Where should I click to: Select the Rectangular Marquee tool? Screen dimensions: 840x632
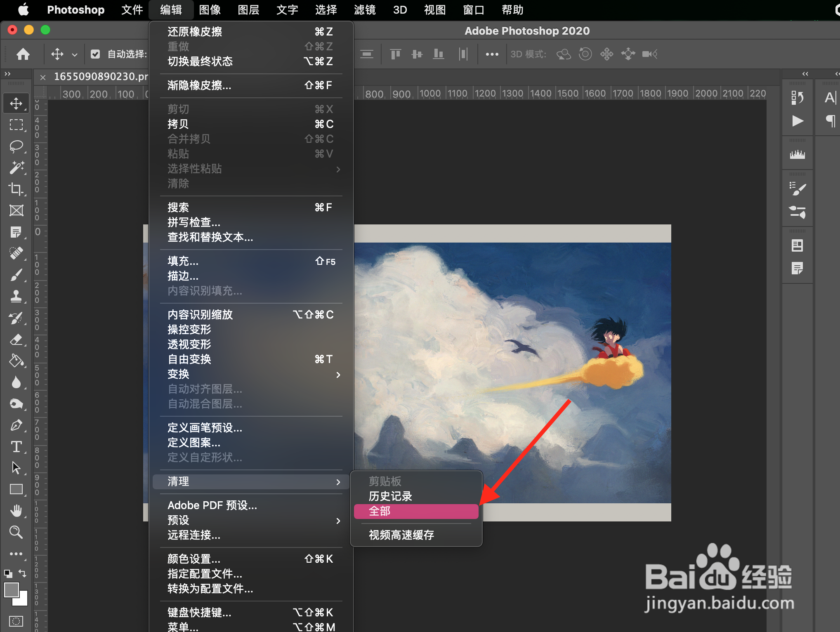(x=16, y=125)
